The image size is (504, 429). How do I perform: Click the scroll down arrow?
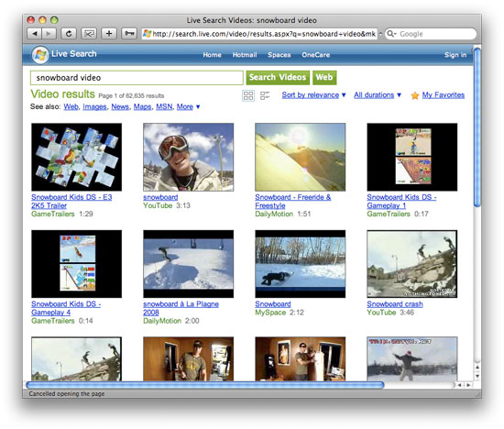point(477,376)
